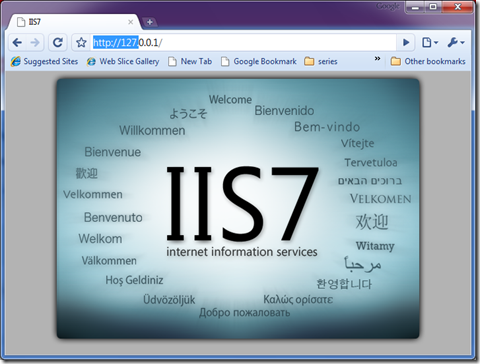Screen dimensions: 480x364
Task: Click the Go arrow beside the address bar
Action: pyautogui.click(x=406, y=42)
